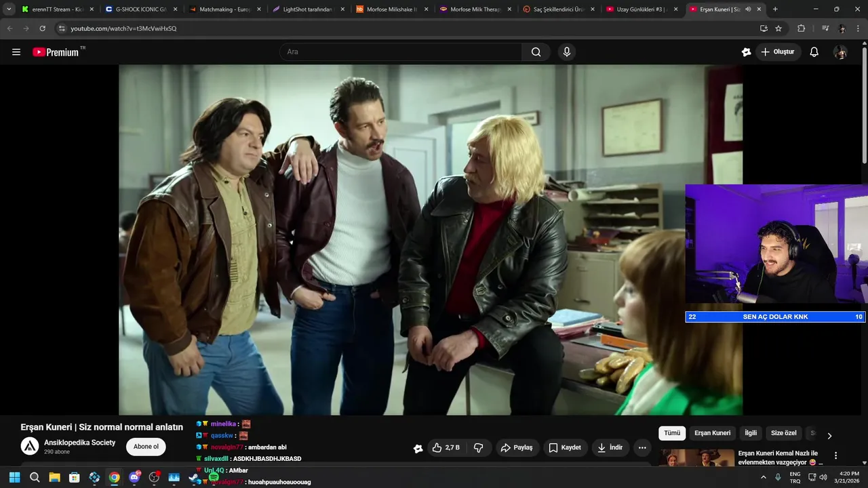This screenshot has width=868, height=488.
Task: Open Windows taskbar search
Action: click(x=35, y=477)
